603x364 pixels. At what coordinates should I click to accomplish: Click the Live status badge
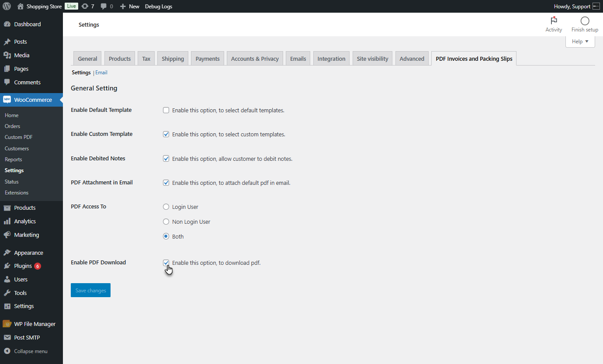pyautogui.click(x=71, y=6)
